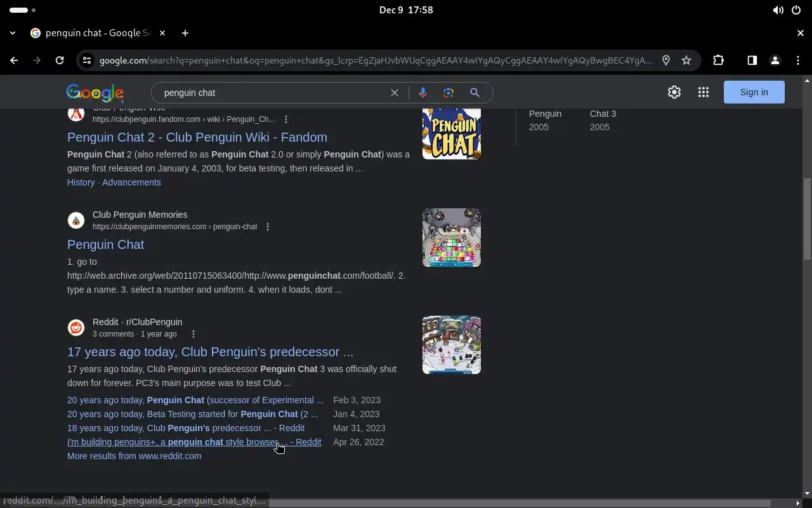Screen dimensions: 812x508
Task: Select the penguin chat browser tab
Action: click(98, 33)
